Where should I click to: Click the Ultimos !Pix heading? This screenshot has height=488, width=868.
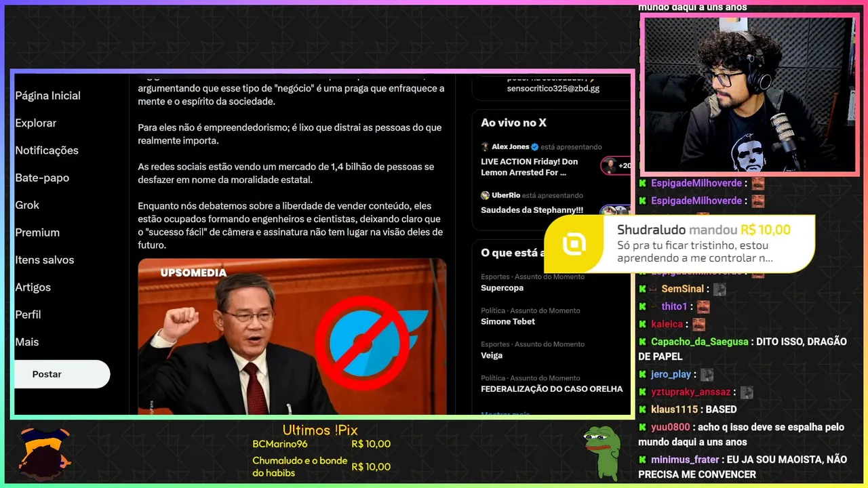click(x=320, y=430)
